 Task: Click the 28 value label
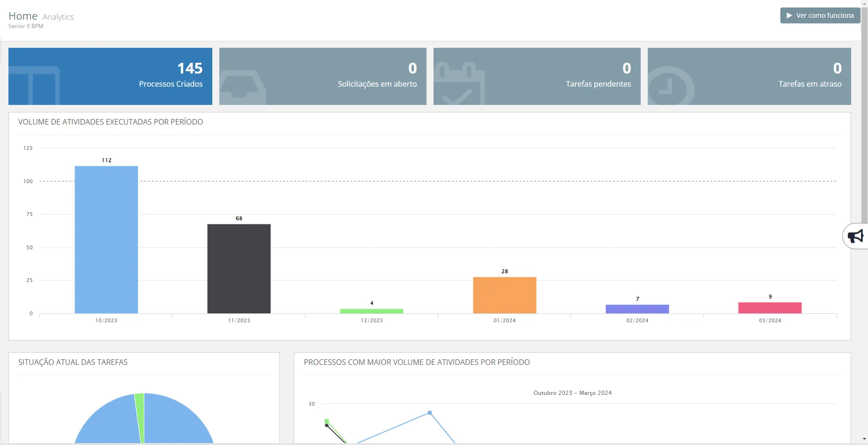click(x=505, y=271)
